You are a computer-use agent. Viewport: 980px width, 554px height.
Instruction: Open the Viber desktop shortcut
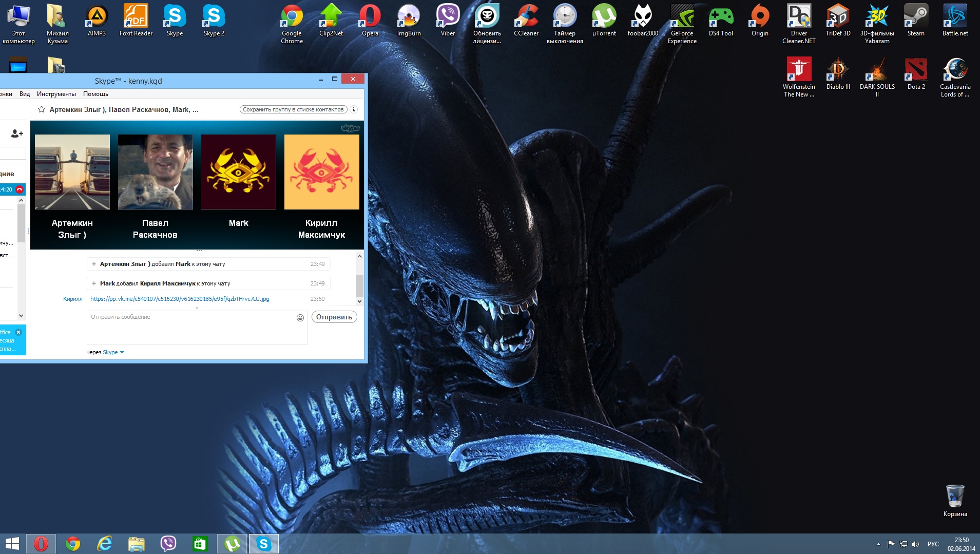[x=448, y=21]
